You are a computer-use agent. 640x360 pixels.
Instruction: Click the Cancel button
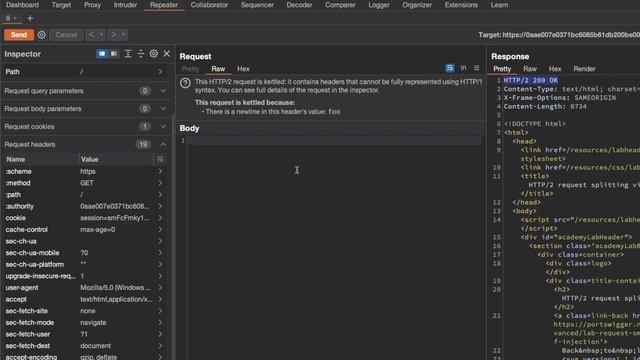click(66, 35)
